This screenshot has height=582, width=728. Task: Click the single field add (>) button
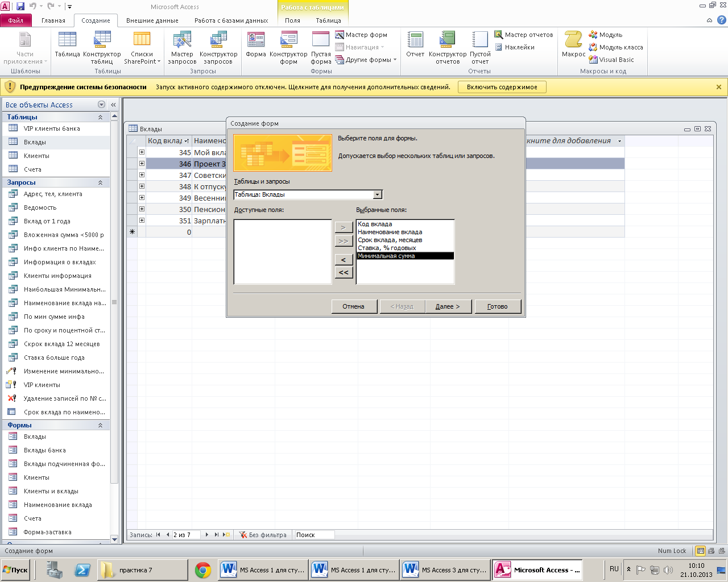[344, 227]
